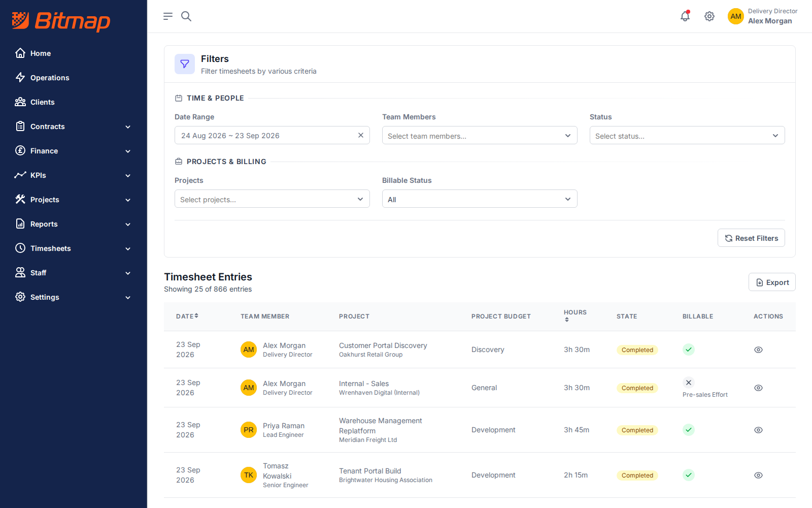Screen dimensions: 812x508
Task: Click the Settings cog sidebar icon
Action: [20, 297]
